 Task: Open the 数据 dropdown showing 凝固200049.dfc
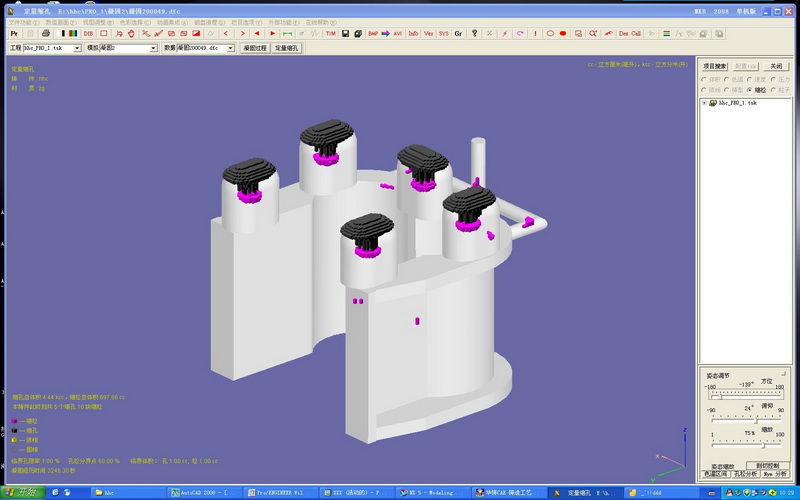pos(233,48)
